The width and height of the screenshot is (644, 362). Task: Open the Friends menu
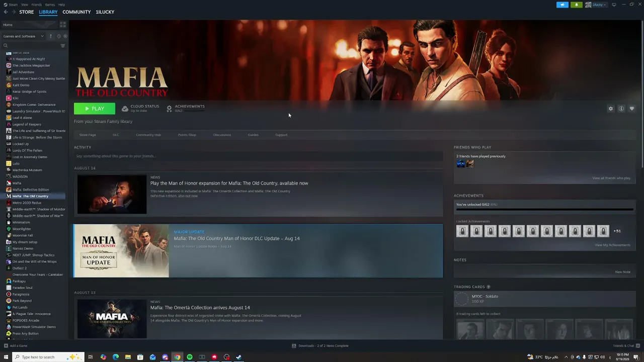tap(37, 5)
